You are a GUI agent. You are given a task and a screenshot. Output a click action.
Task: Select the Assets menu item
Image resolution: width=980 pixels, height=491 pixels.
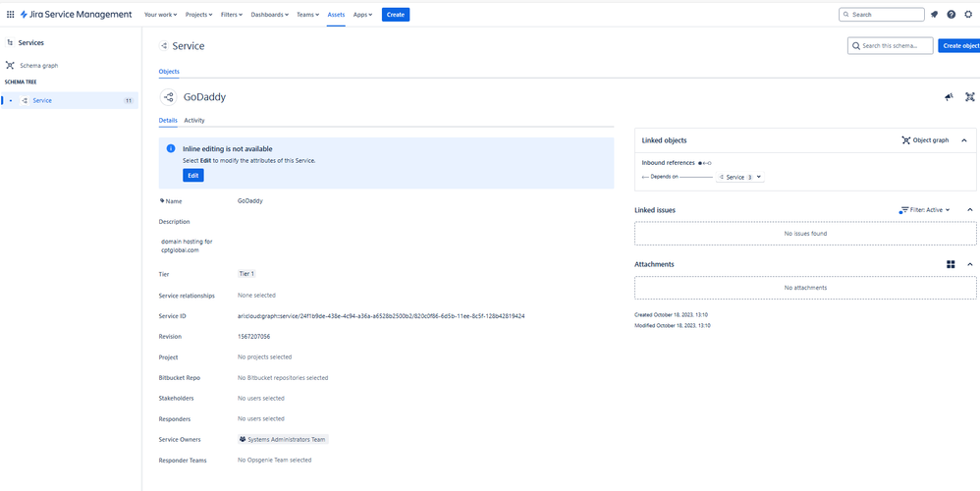(x=336, y=15)
